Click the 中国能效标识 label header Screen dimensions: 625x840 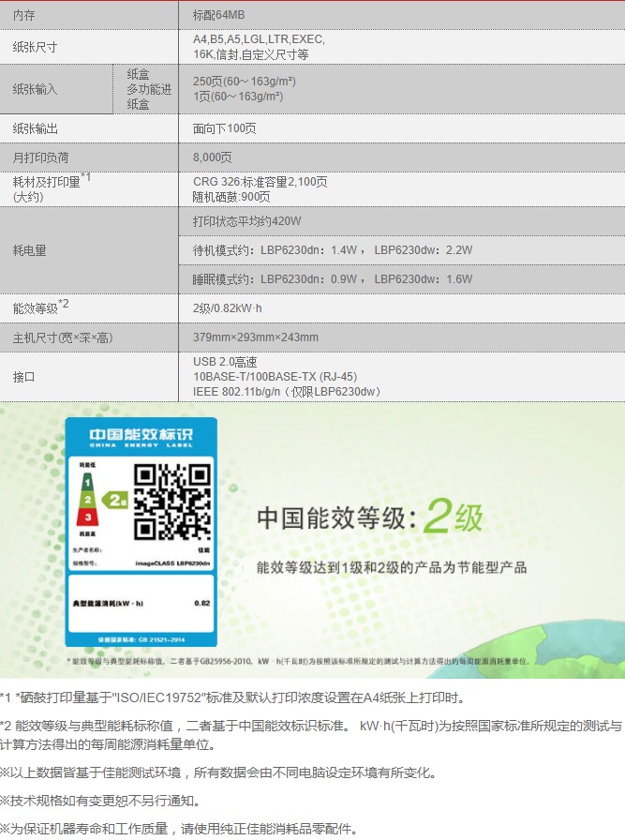pos(141,437)
